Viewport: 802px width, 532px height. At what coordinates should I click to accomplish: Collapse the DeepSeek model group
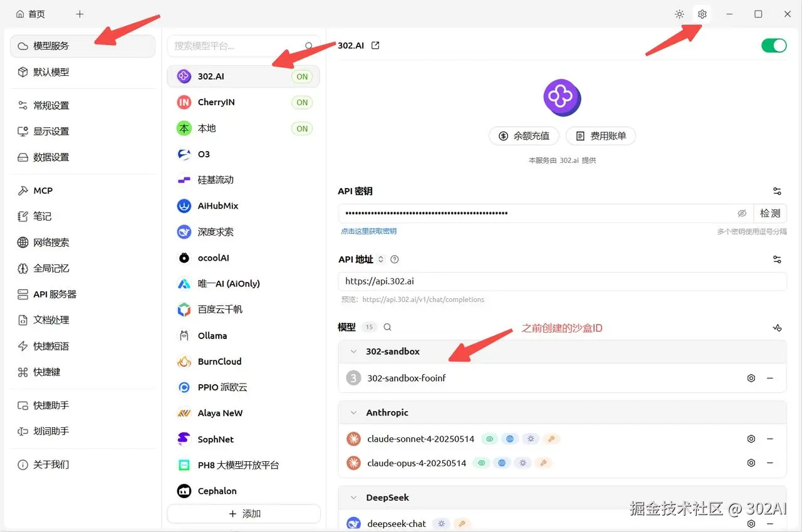click(353, 498)
